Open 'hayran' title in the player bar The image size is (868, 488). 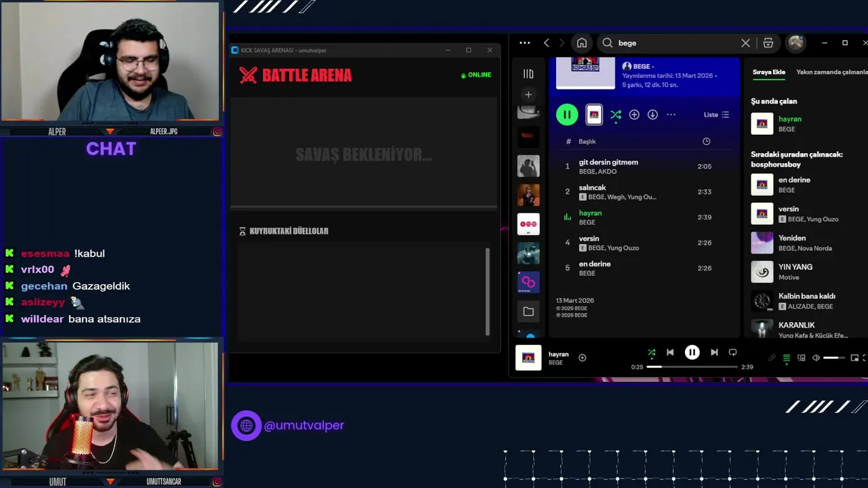click(x=558, y=354)
